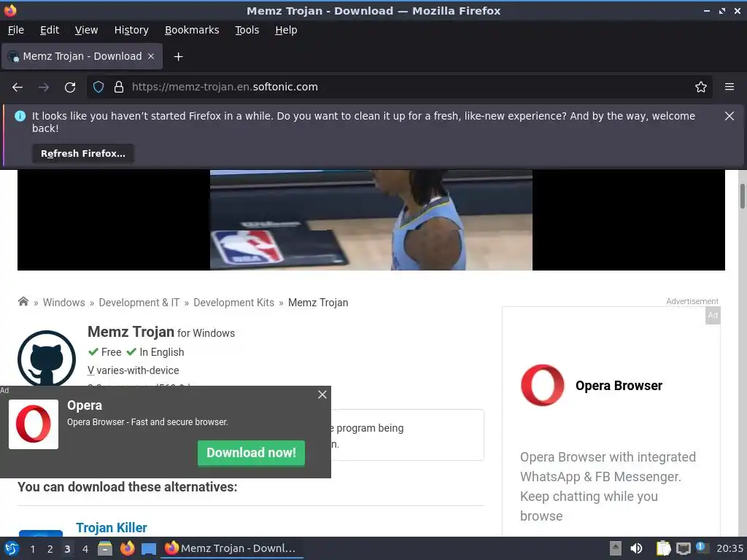
Task: Click the home breadcrumb icon
Action: [x=23, y=301]
